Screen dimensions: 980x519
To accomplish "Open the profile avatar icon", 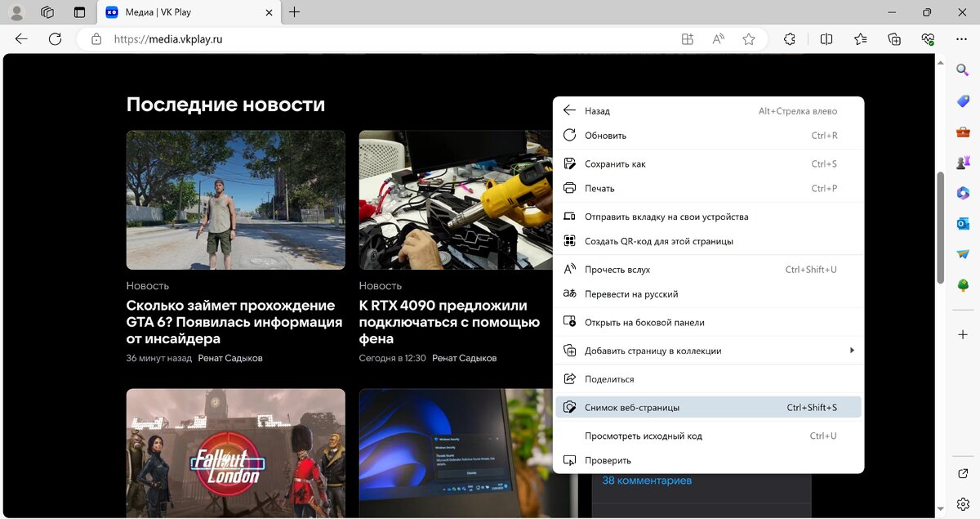I will pyautogui.click(x=16, y=12).
